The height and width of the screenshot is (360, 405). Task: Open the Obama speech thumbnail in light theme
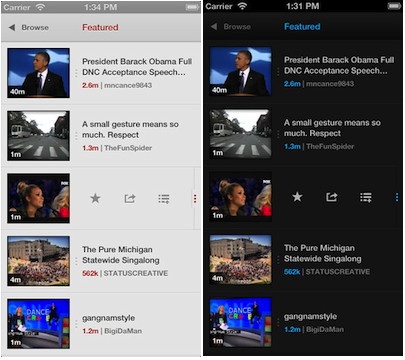[39, 73]
